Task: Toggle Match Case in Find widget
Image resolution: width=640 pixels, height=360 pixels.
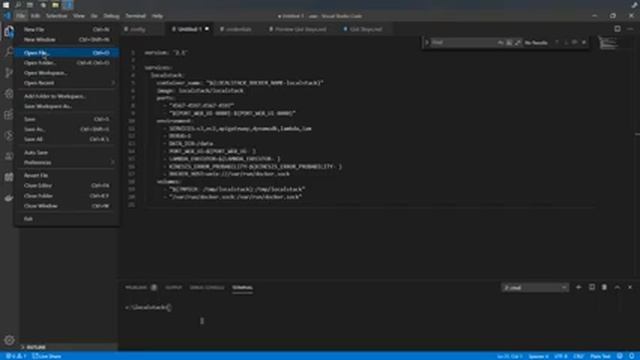Action: pos(501,42)
